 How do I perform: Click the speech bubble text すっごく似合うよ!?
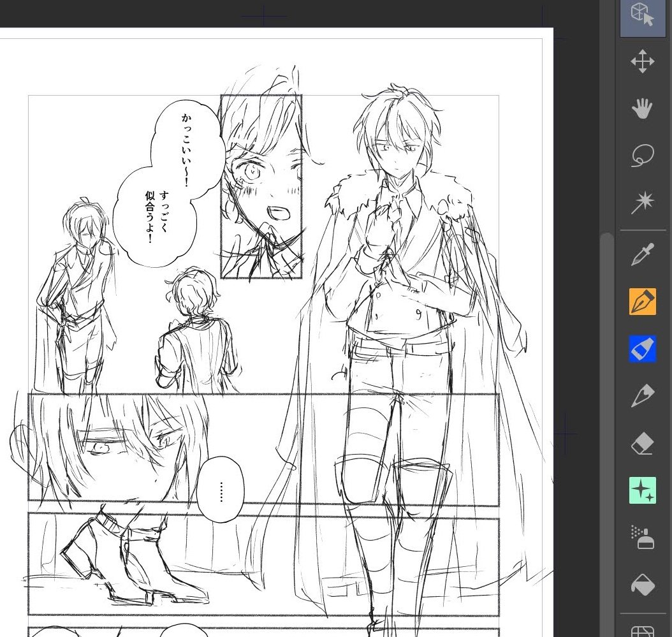click(157, 217)
